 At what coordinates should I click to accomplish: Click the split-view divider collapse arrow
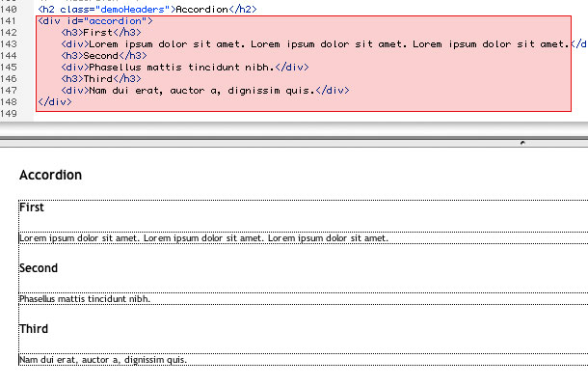coord(522,143)
